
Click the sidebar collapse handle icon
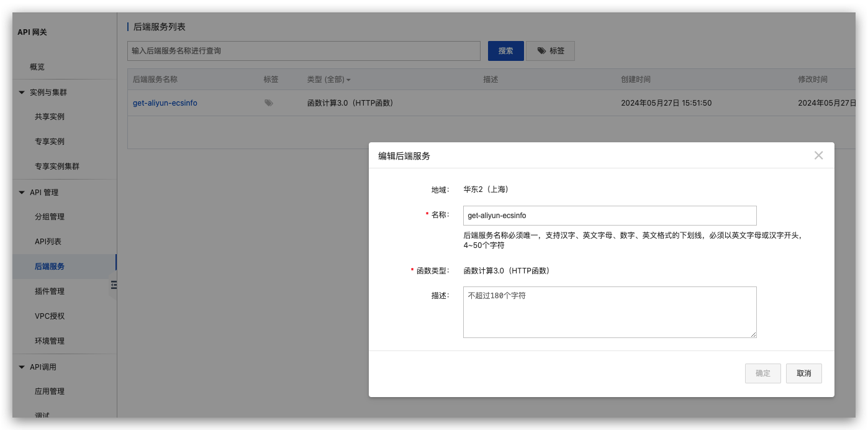tap(114, 285)
